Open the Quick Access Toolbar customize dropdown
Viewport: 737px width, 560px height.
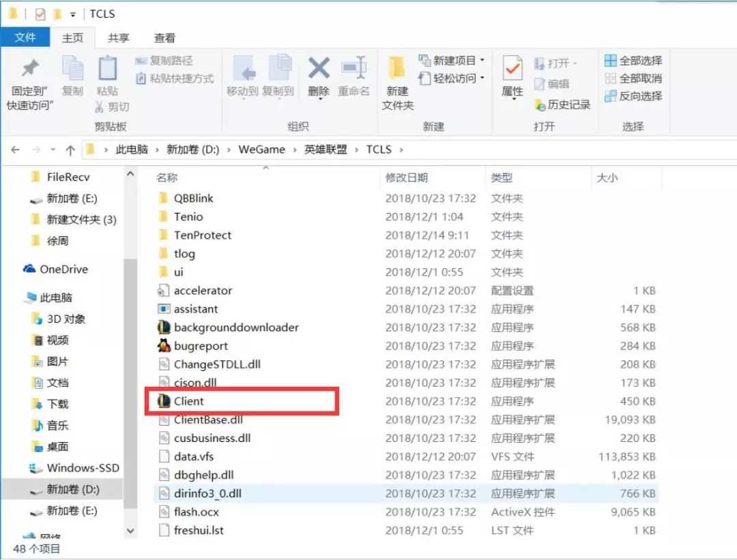(73, 14)
